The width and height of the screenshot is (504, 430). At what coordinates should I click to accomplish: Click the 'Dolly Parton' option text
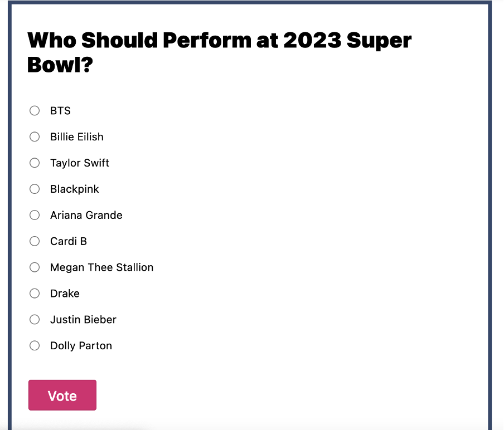tap(81, 346)
